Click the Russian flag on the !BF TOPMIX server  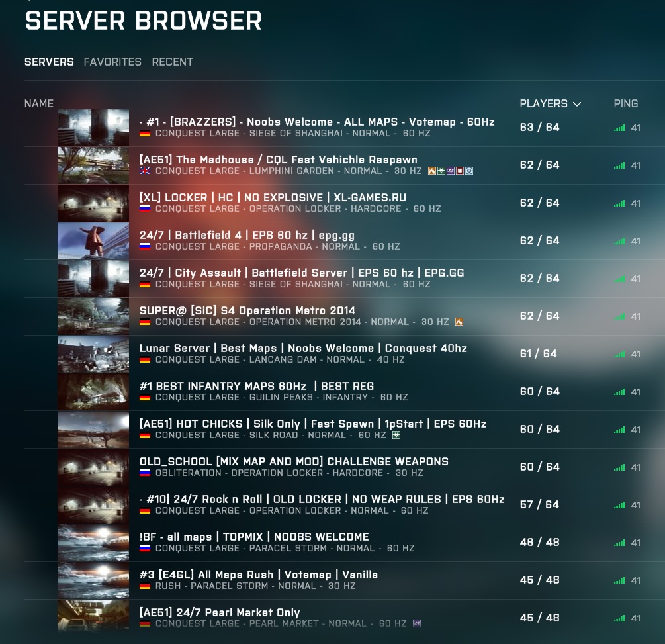pyautogui.click(x=146, y=548)
